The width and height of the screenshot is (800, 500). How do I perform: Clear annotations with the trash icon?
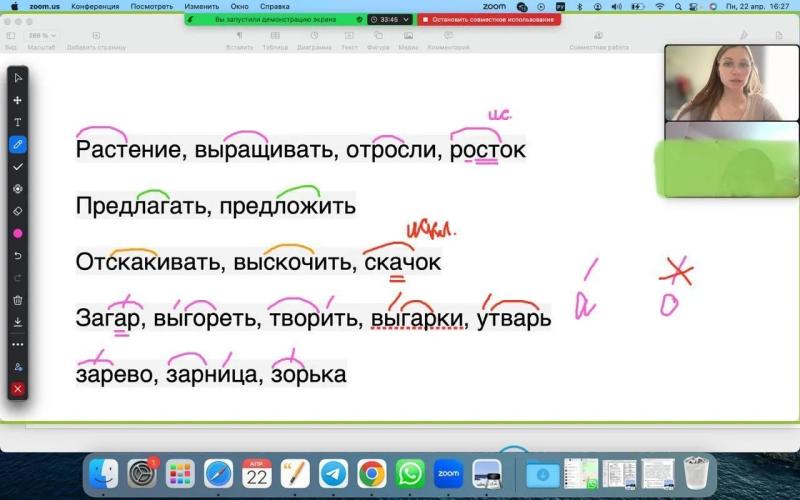(18, 300)
